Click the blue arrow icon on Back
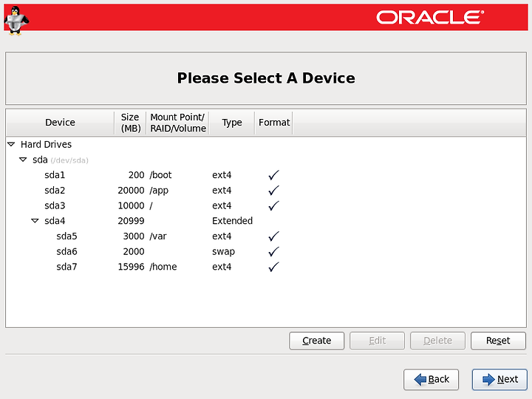 point(420,379)
